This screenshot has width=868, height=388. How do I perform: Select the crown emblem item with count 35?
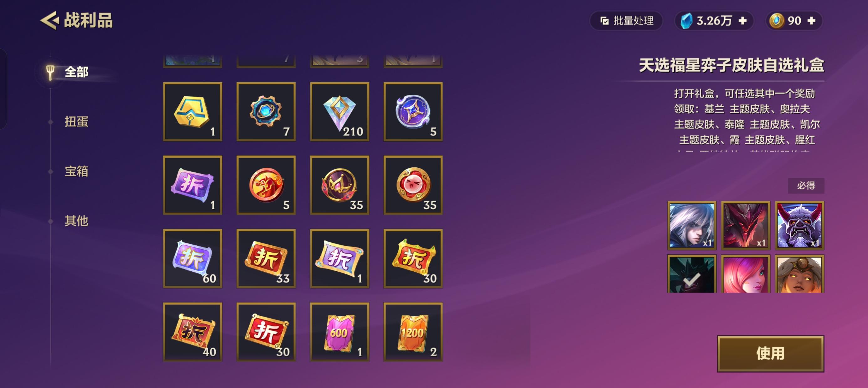coord(339,185)
